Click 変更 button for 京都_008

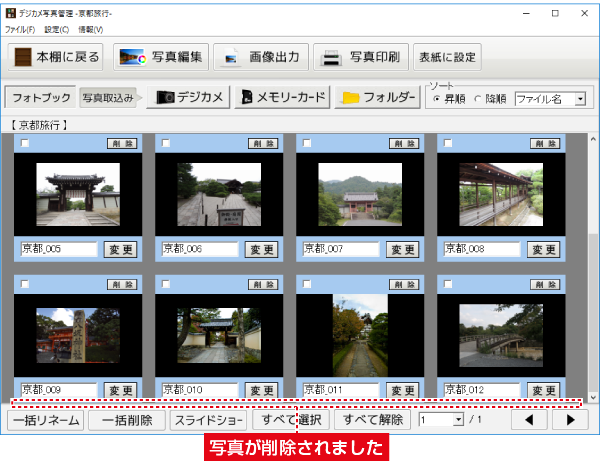[543, 249]
